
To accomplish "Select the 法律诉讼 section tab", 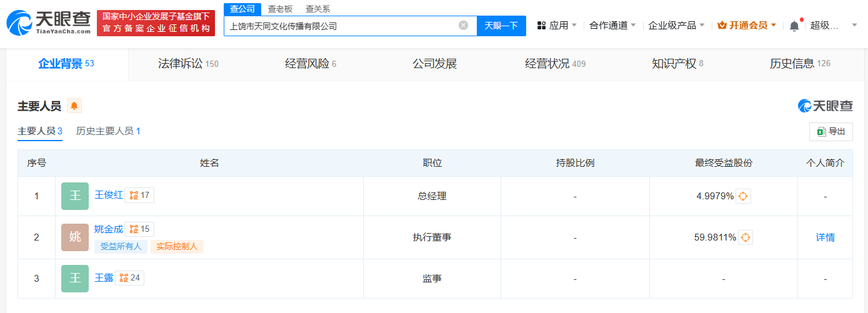I will click(x=188, y=64).
